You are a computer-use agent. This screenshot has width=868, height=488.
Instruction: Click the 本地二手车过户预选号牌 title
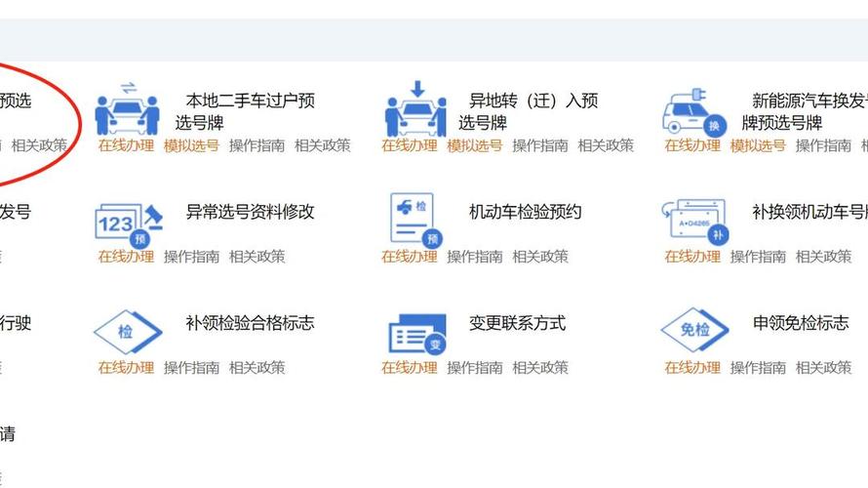(x=245, y=111)
